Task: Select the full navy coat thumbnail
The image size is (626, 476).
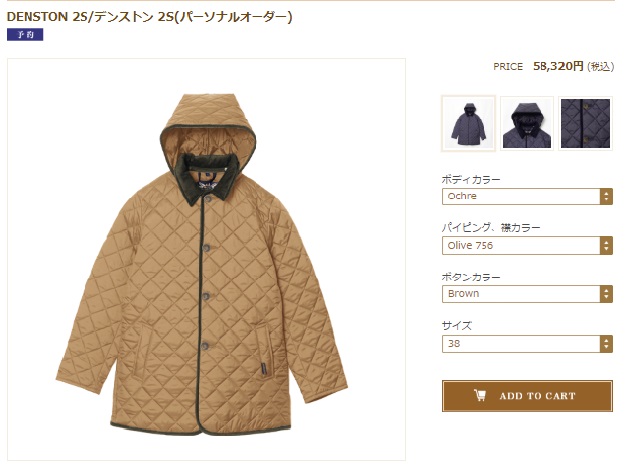Action: [468, 123]
